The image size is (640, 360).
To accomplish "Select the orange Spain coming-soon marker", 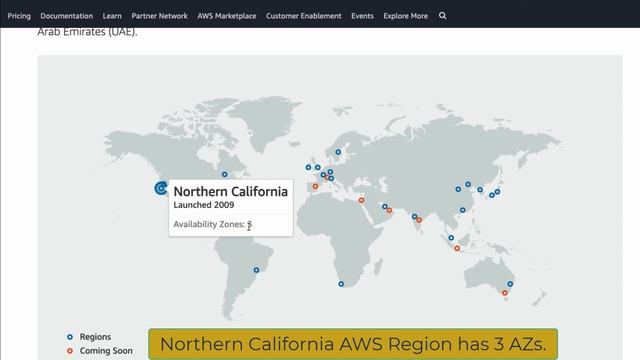I will [x=315, y=186].
